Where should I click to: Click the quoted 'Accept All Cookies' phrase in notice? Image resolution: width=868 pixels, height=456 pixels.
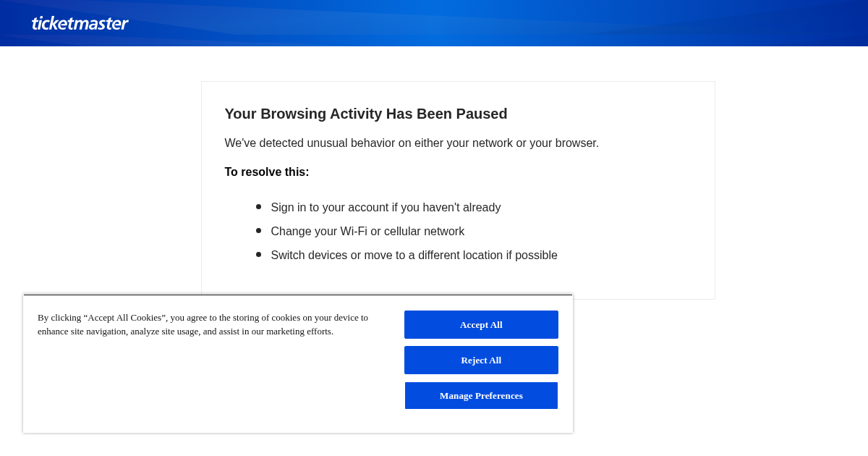125,317
